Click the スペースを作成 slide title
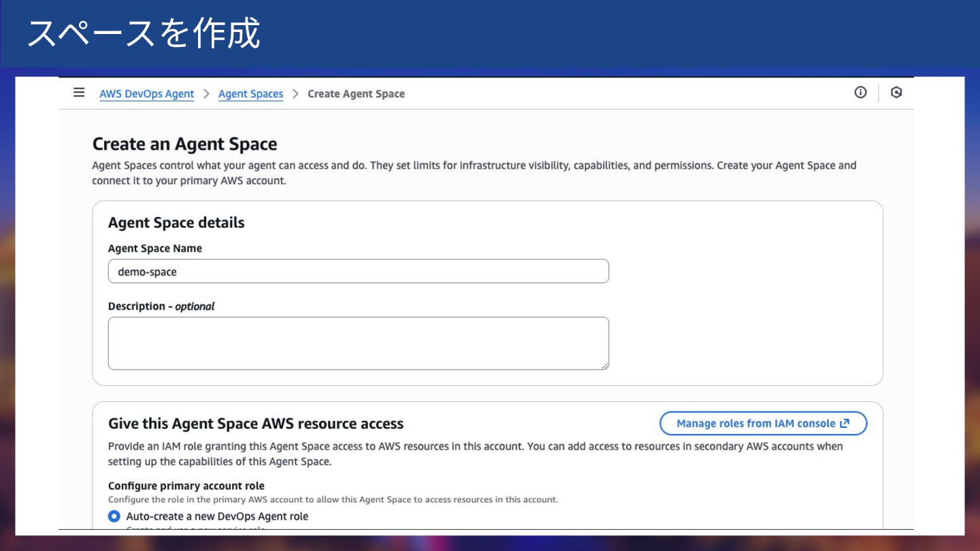The image size is (980, 551). pos(144,33)
